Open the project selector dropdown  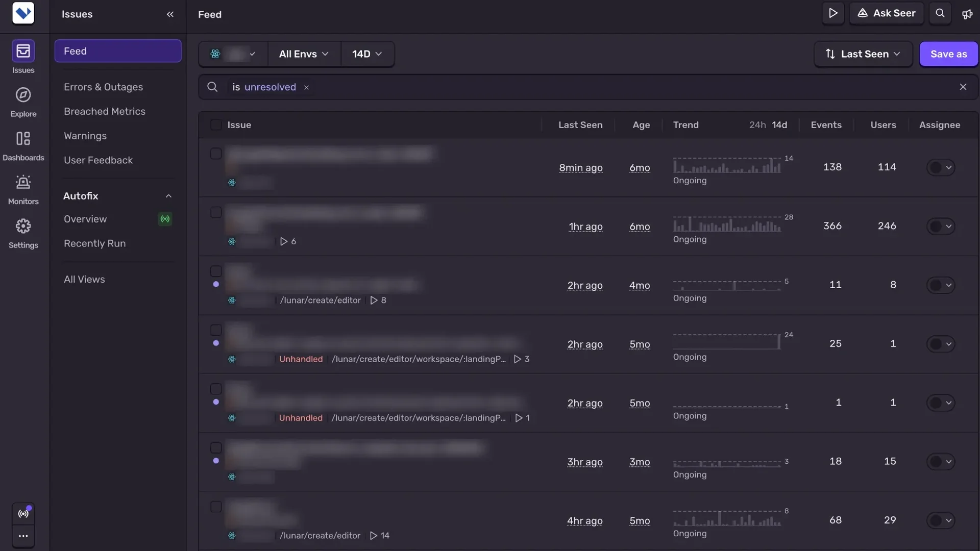coord(233,54)
